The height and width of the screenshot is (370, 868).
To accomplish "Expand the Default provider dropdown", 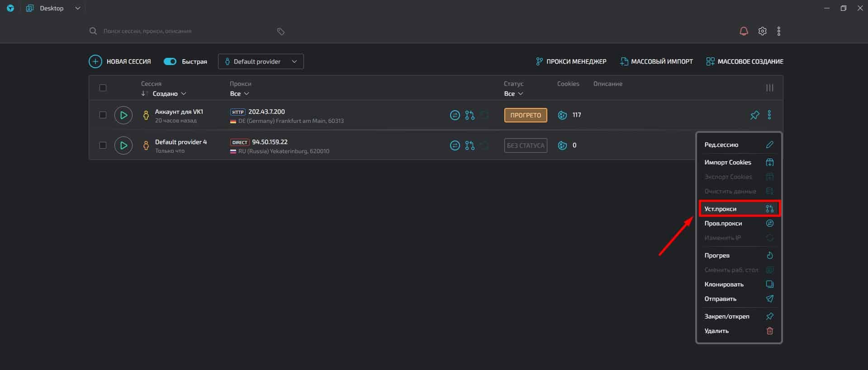I will tap(261, 61).
